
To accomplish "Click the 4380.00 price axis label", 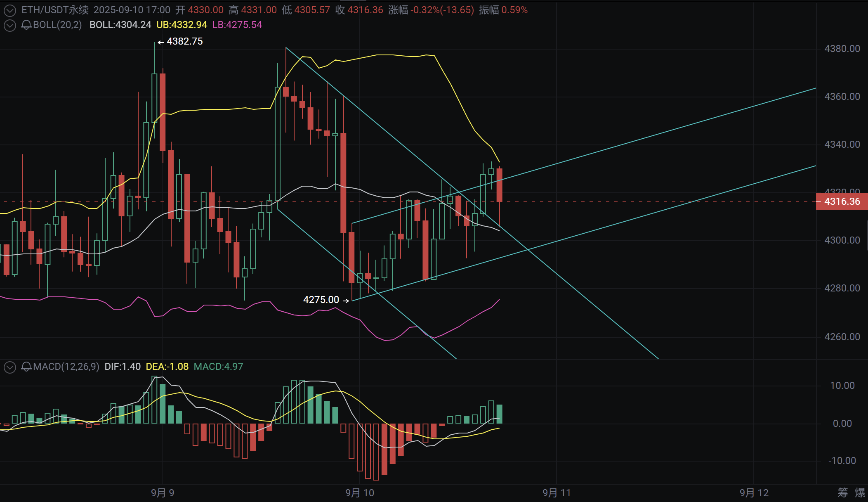I will point(842,49).
